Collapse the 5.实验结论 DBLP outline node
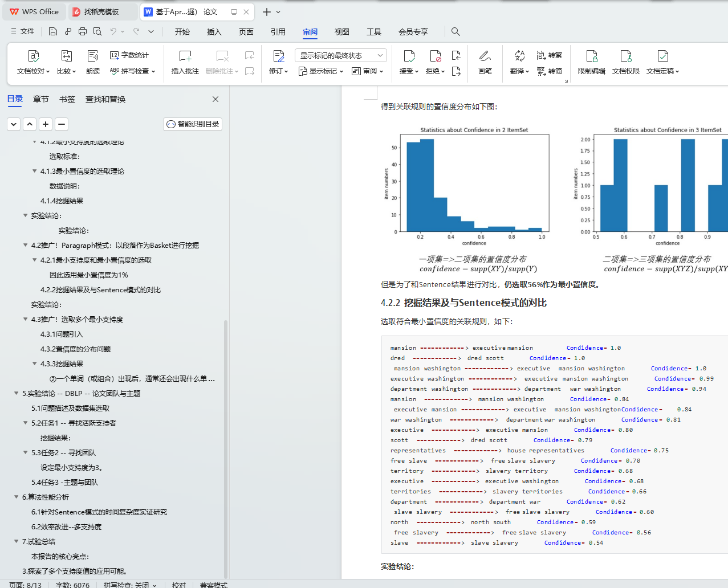728x588 pixels. pyautogui.click(x=17, y=393)
